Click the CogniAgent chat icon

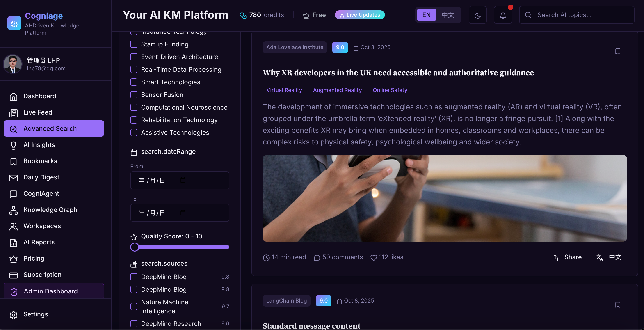click(14, 194)
